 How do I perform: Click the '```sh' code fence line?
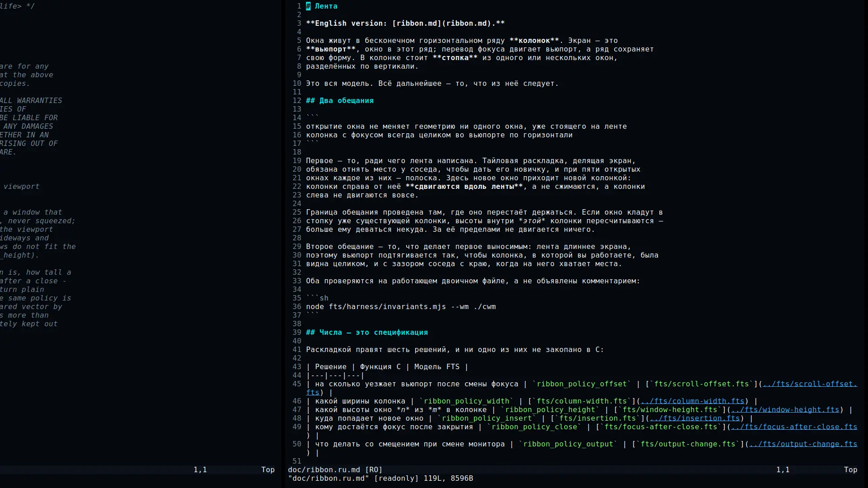pos(317,298)
